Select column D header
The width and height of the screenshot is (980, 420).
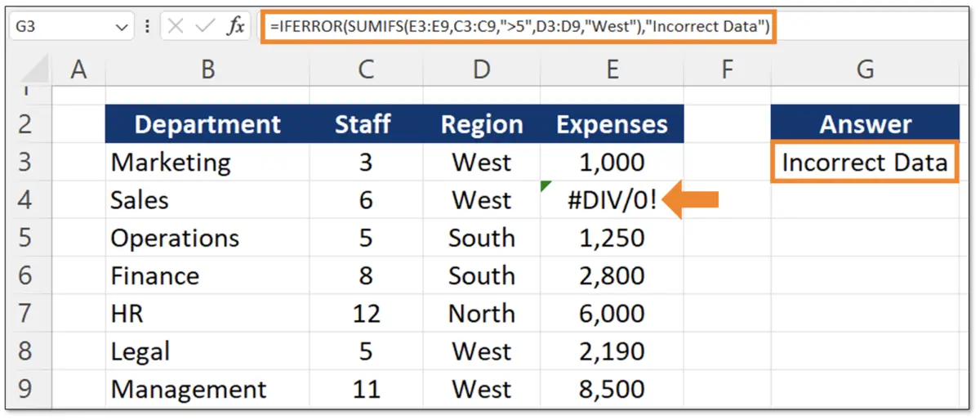[482, 69]
